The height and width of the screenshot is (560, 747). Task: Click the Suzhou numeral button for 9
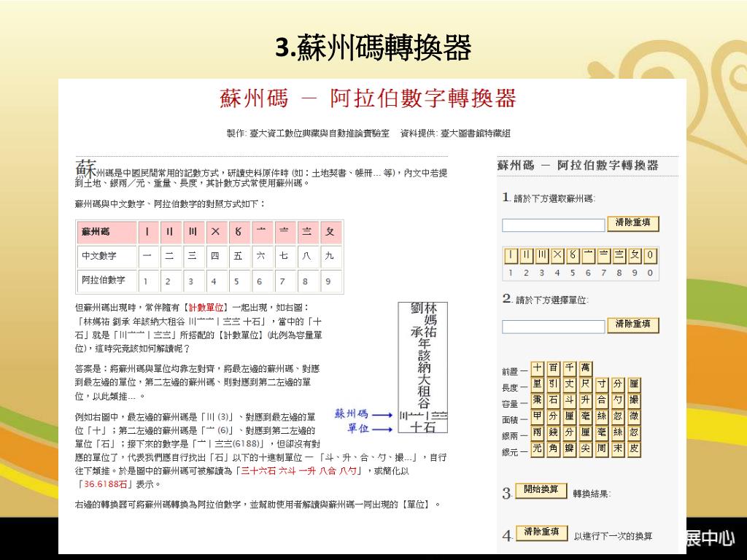click(635, 256)
